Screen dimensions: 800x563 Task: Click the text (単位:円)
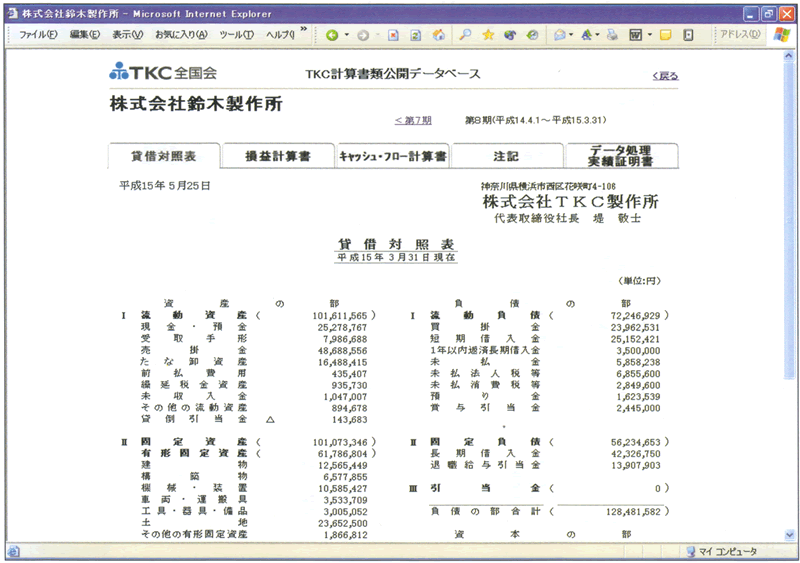click(639, 281)
